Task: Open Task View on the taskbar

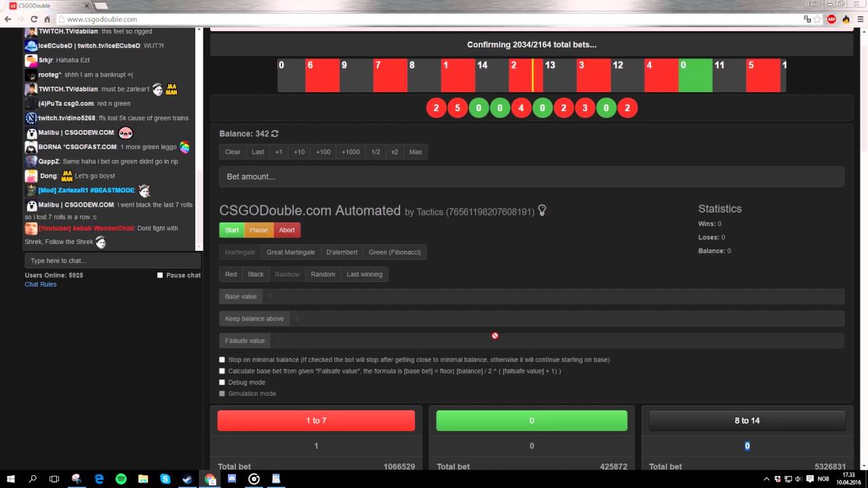Action: coord(54,479)
